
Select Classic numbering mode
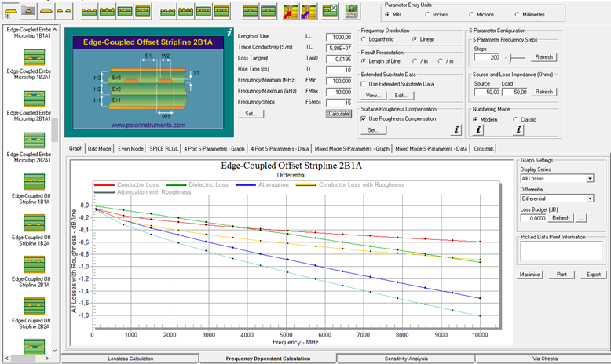515,119
